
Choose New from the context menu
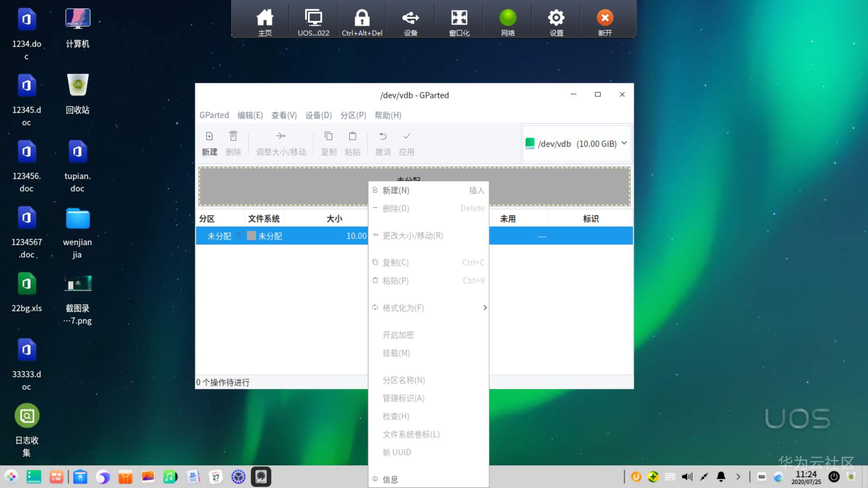coord(396,191)
